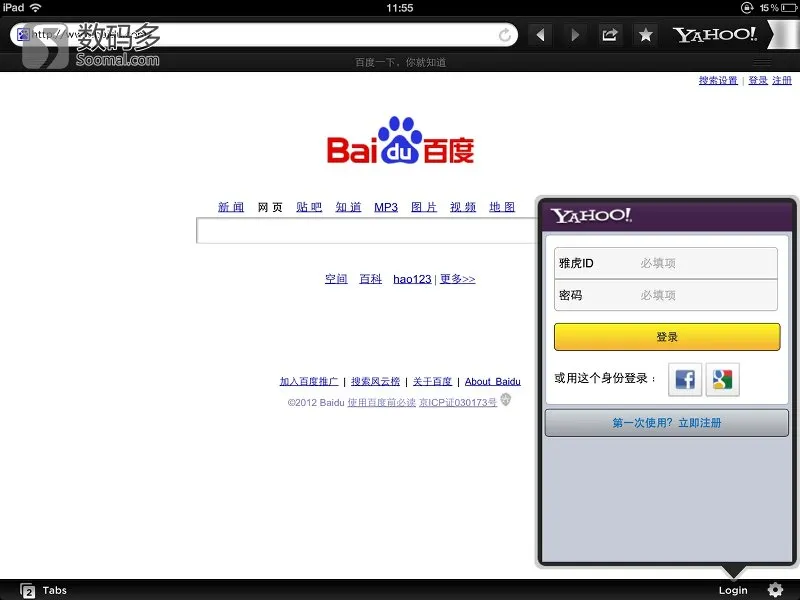The height and width of the screenshot is (600, 800).
Task: Open the 百科 link
Action: coord(370,279)
